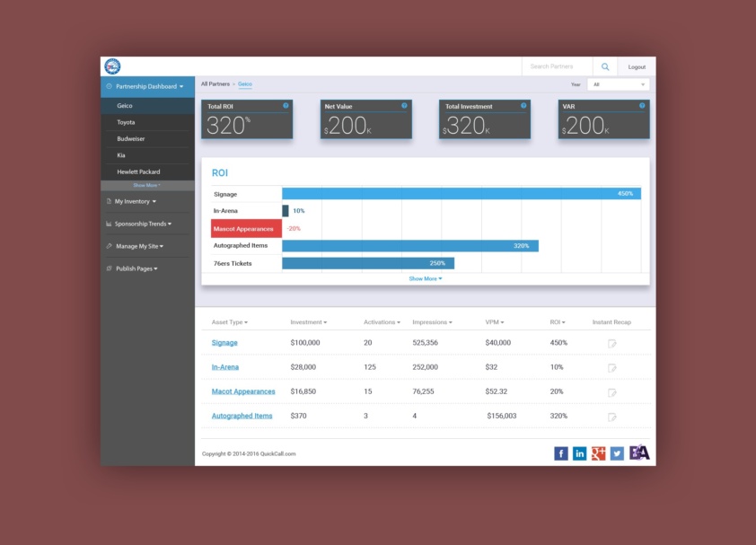Sort the table by the ROI column header
The height and width of the screenshot is (545, 756).
(x=558, y=322)
